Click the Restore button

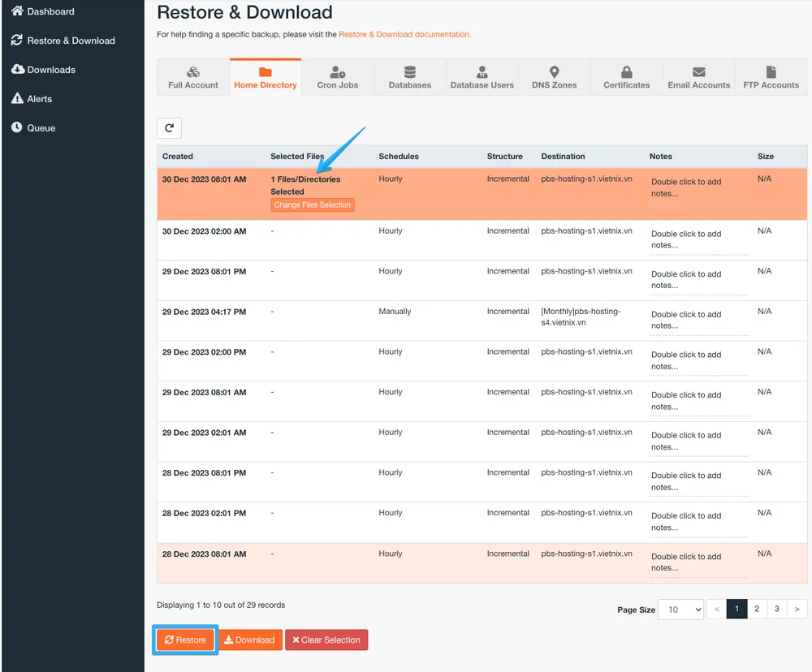[x=184, y=640]
